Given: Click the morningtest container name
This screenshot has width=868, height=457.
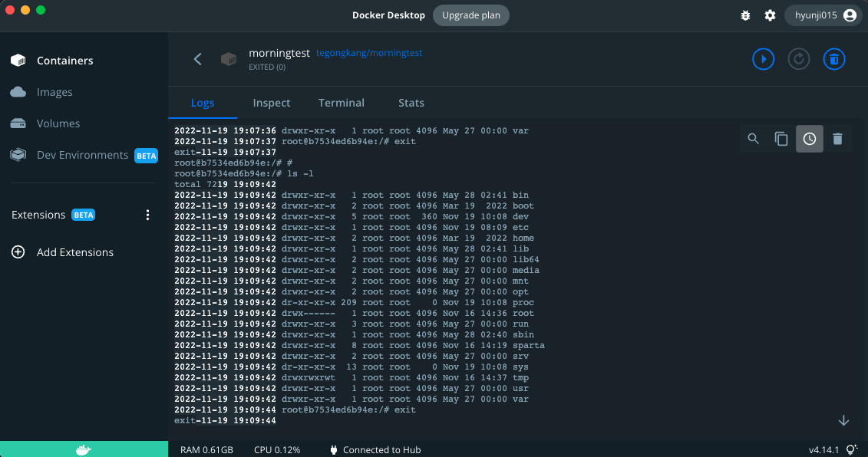Looking at the screenshot, I should [279, 53].
